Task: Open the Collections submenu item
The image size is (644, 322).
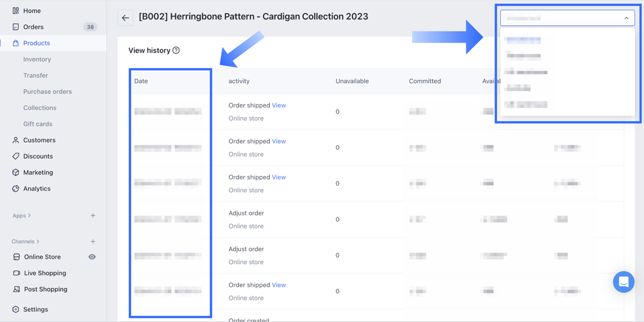Action: click(x=40, y=108)
